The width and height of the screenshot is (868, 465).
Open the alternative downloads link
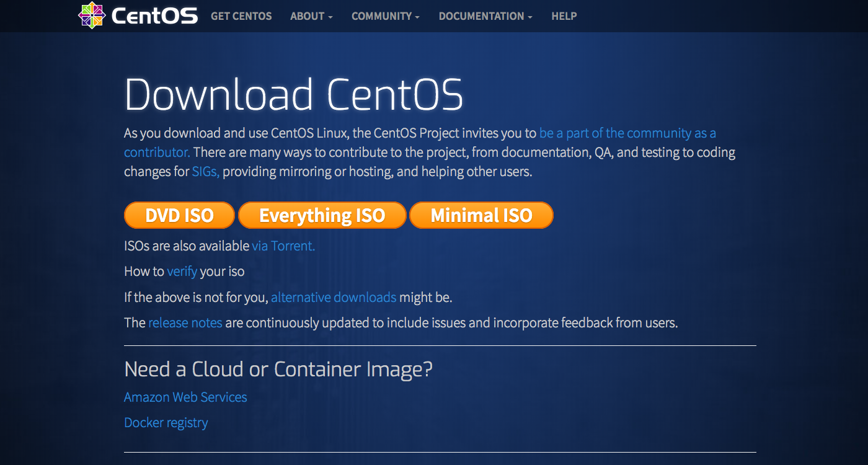(334, 297)
